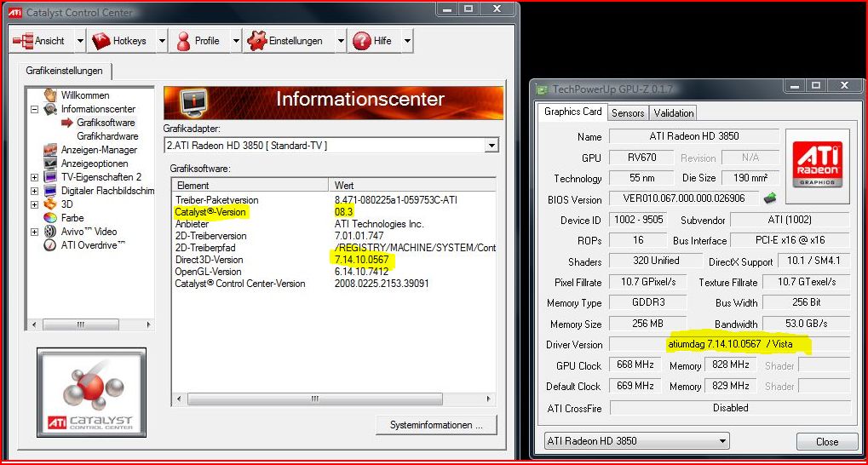This screenshot has height=465, width=868.
Task: Select the Anbieter row
Action: click(x=333, y=224)
